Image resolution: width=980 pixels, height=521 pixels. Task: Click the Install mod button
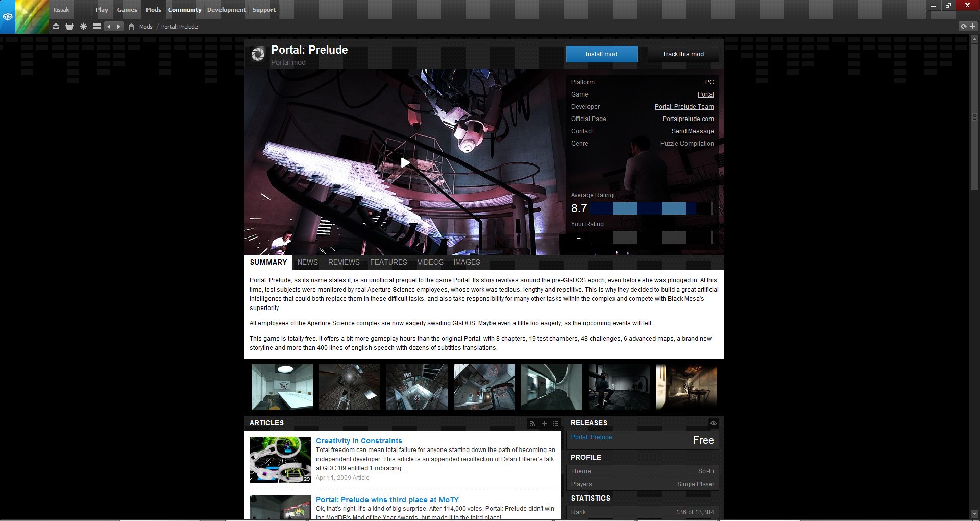[601, 54]
